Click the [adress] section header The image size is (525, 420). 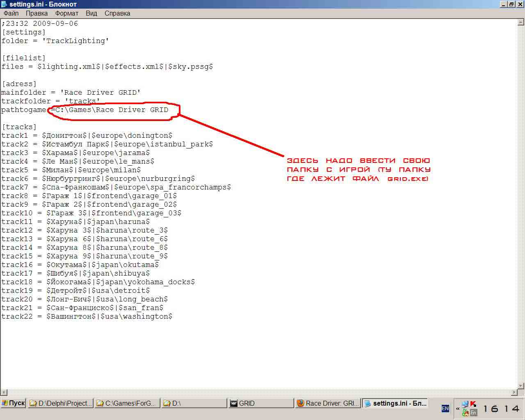19,84
